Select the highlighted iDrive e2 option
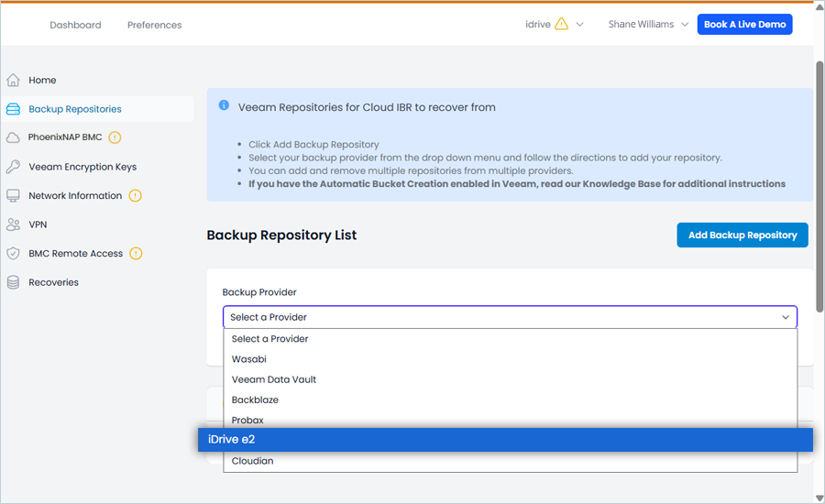This screenshot has width=825, height=504. tap(505, 440)
